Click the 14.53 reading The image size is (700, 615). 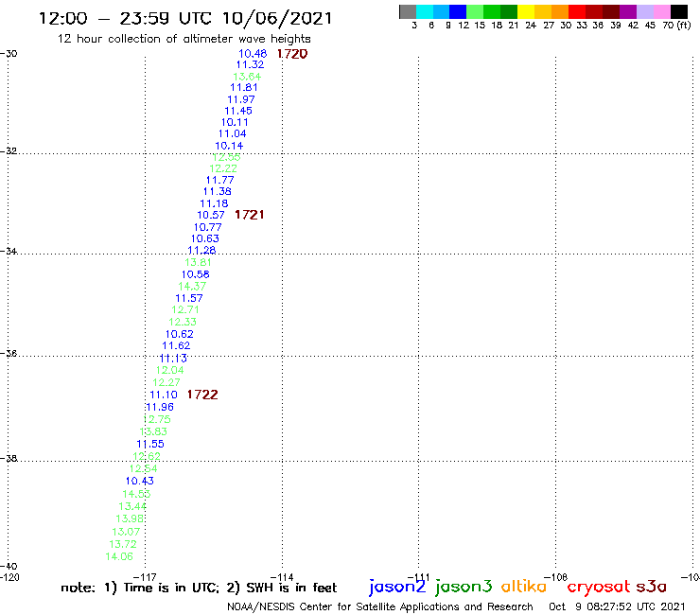[136, 495]
